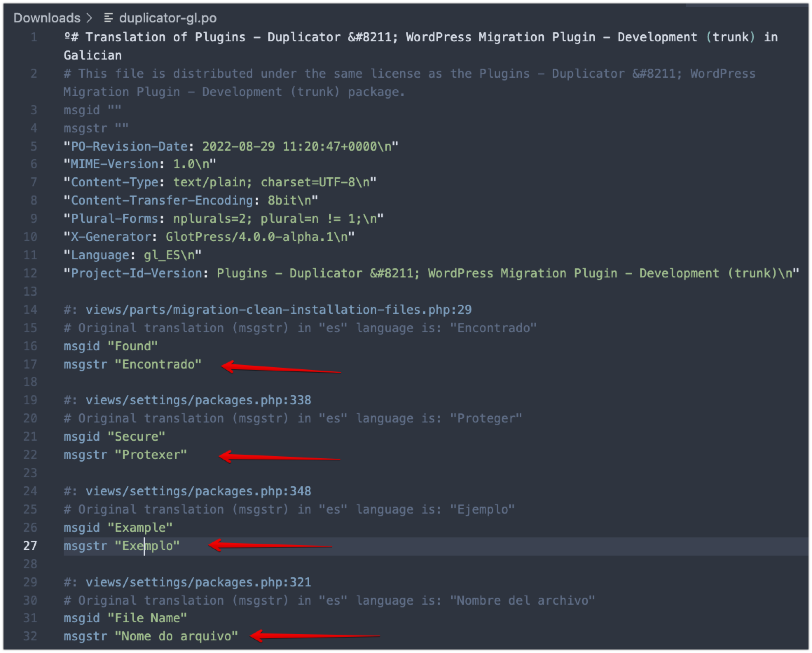
Task: Click the text msgstr "Nome do arquivo"
Action: pyautogui.click(x=151, y=636)
